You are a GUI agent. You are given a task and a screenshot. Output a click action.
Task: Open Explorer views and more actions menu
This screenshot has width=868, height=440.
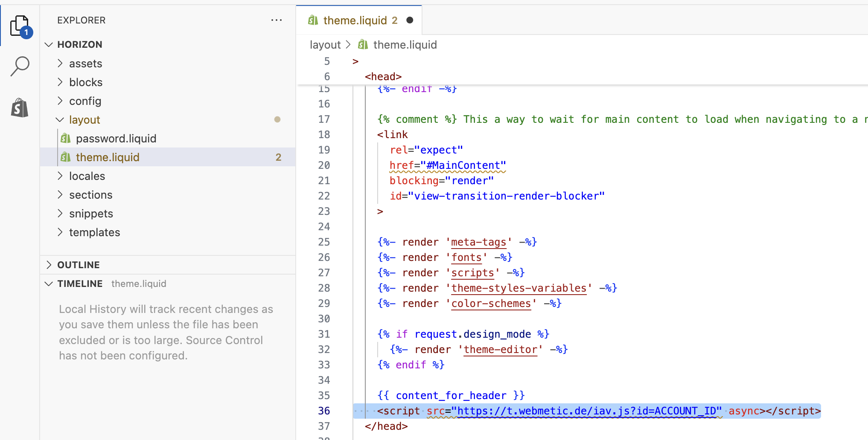pyautogui.click(x=277, y=20)
